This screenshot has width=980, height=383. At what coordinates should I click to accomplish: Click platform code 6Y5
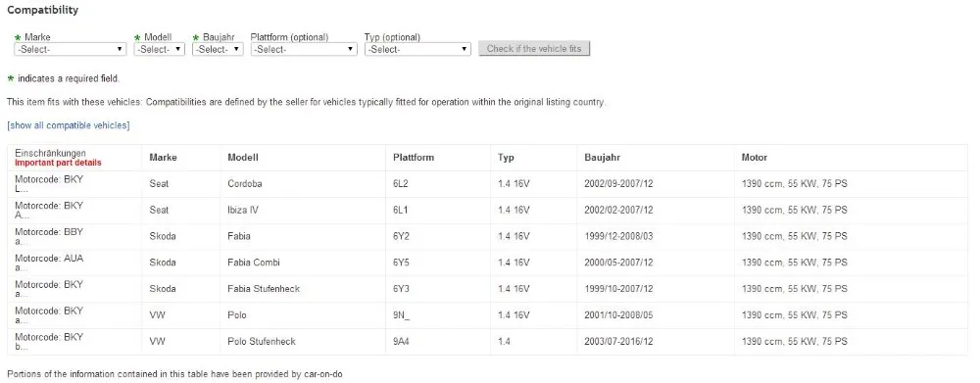[x=401, y=263]
